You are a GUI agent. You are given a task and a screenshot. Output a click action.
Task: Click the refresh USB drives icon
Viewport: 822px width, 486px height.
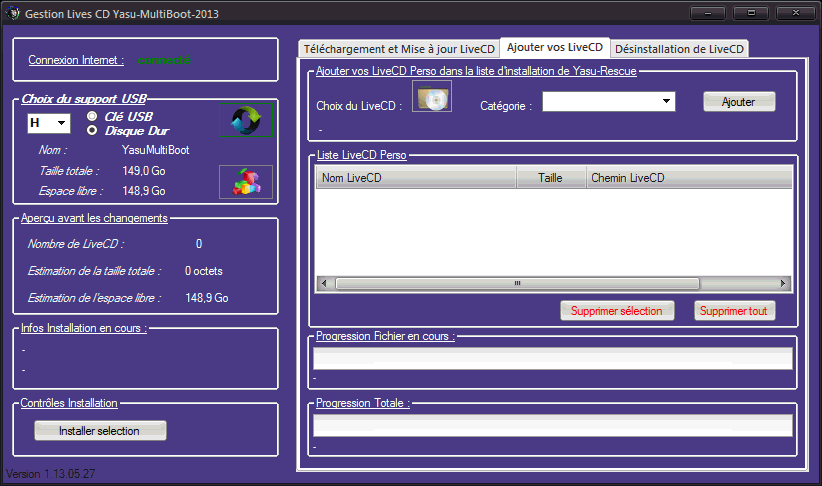pyautogui.click(x=246, y=120)
